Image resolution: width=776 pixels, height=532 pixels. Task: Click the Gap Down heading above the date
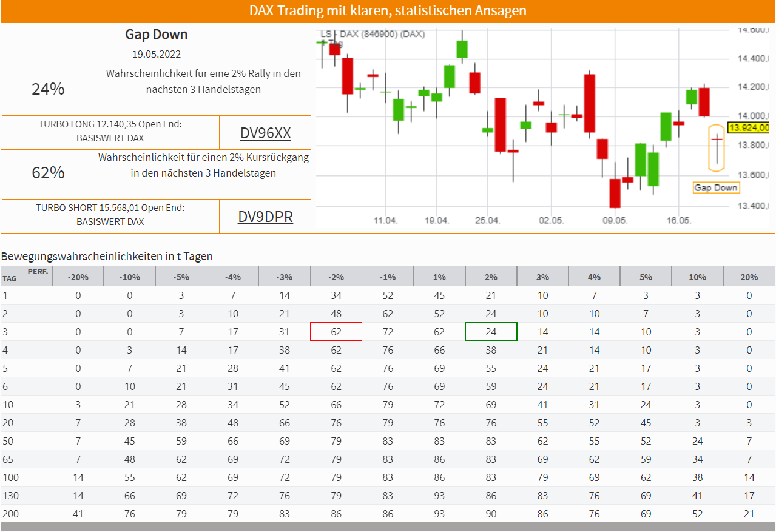pyautogui.click(x=157, y=35)
